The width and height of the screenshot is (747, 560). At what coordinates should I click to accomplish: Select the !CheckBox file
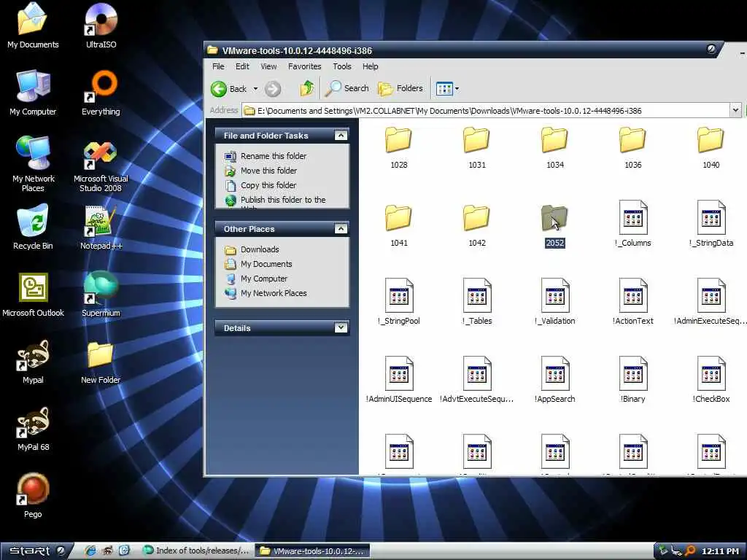[x=711, y=379]
